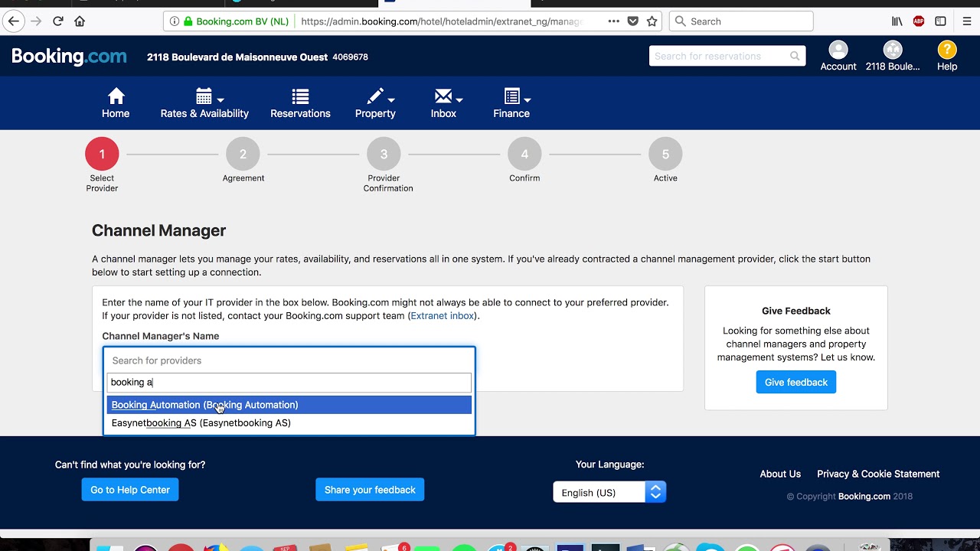Image resolution: width=980 pixels, height=551 pixels.
Task: Open the Reservations list menu item
Action: (300, 103)
